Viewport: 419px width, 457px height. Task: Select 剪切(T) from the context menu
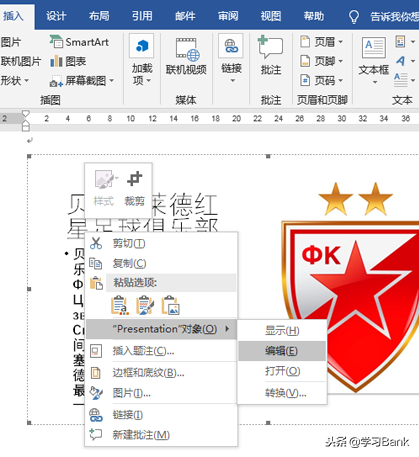tap(161, 244)
